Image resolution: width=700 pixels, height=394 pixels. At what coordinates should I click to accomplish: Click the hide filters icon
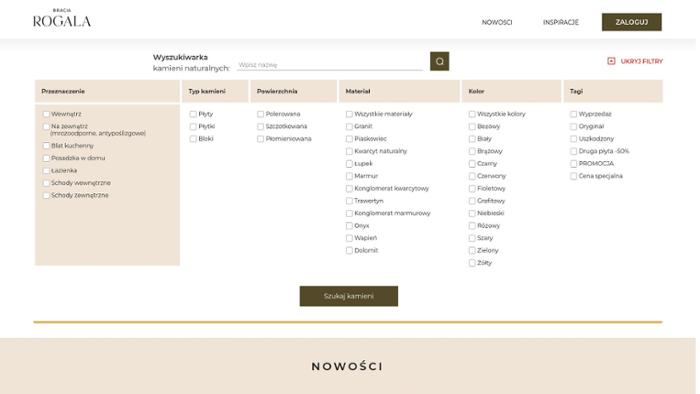611,61
